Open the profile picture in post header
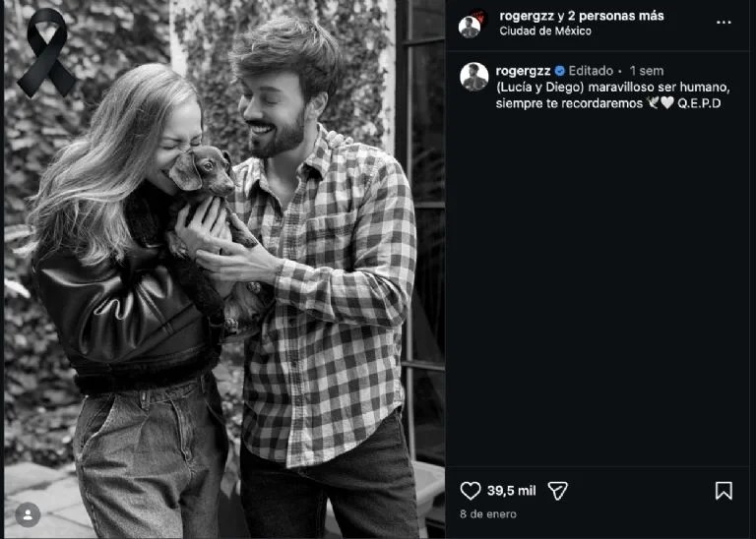The width and height of the screenshot is (756, 539). [x=471, y=25]
